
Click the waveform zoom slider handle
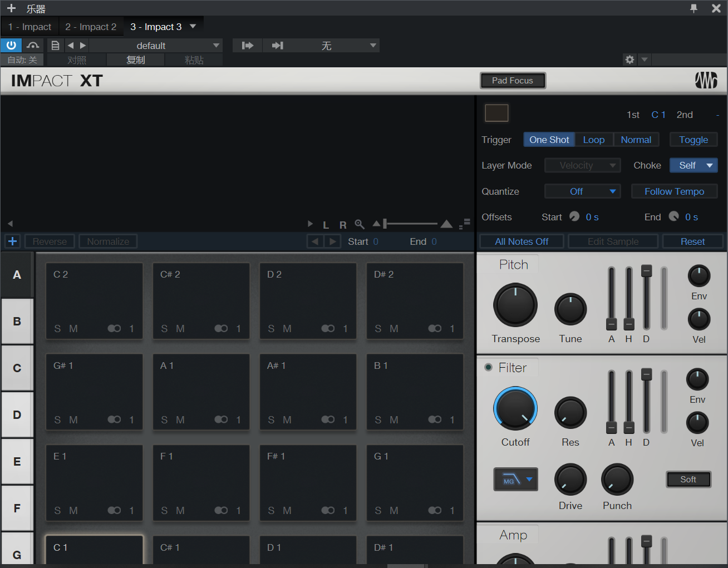385,224
